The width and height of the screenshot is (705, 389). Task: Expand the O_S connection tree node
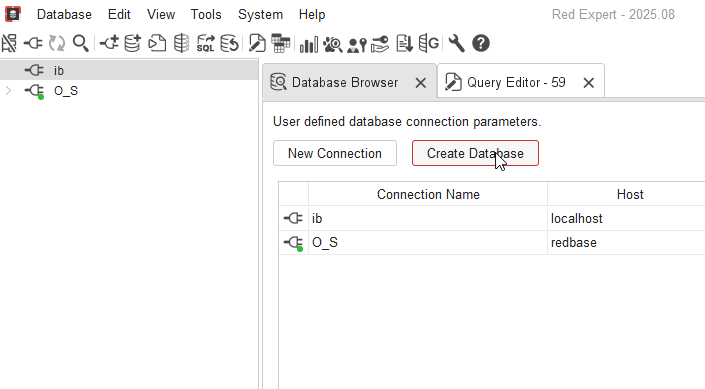(8, 91)
